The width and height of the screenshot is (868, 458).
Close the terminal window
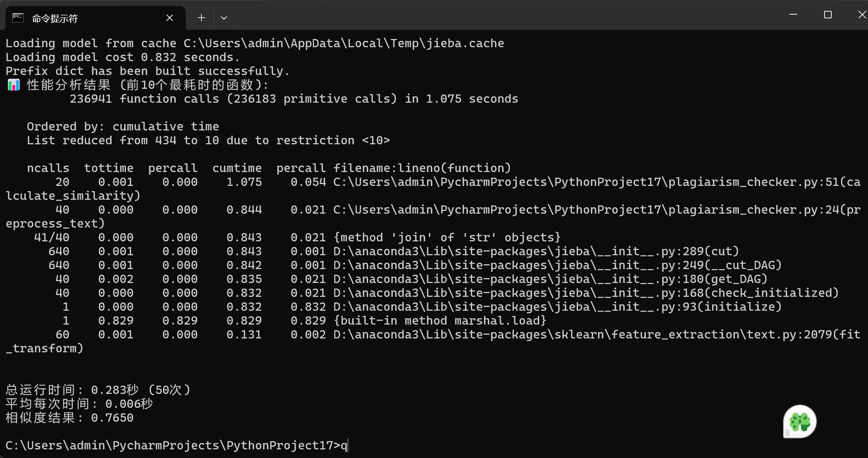[x=862, y=15]
